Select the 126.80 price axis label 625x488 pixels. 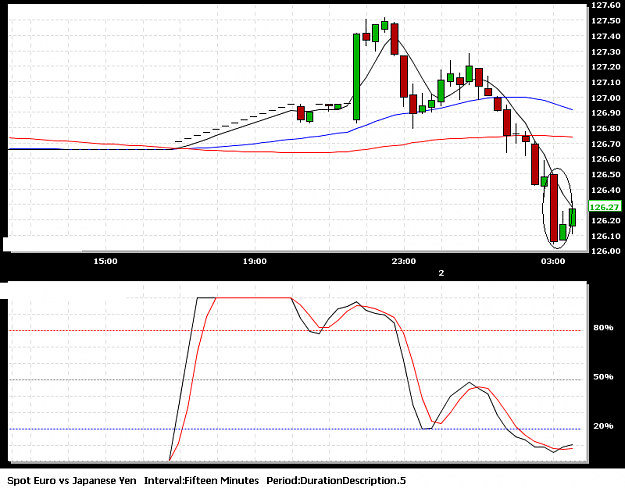coord(606,129)
